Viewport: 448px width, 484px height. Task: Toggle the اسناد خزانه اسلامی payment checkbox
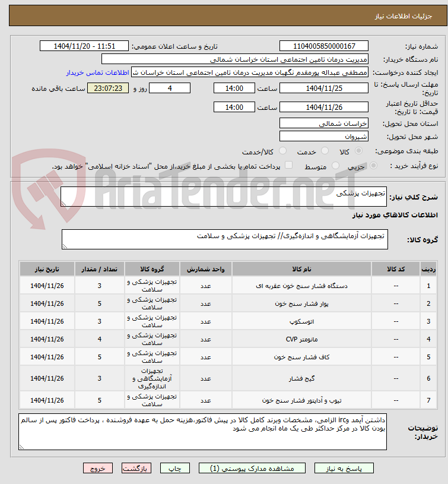(288, 165)
